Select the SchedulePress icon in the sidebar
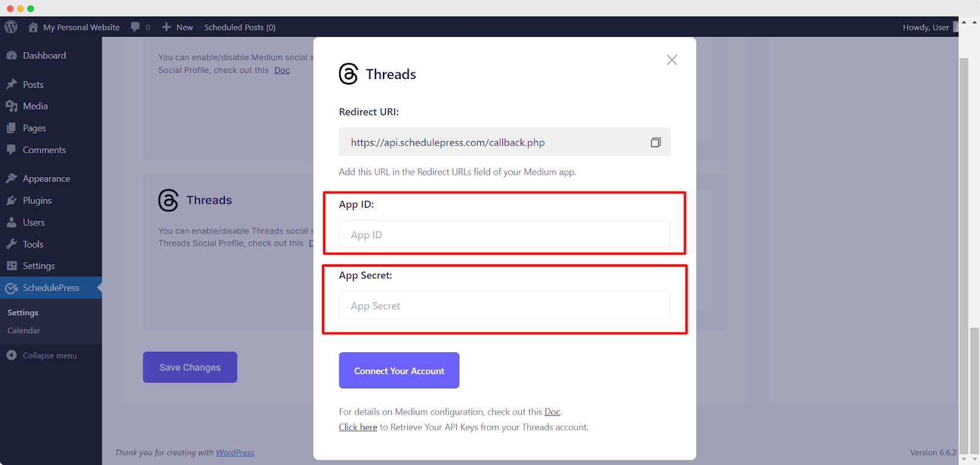 pos(12,287)
